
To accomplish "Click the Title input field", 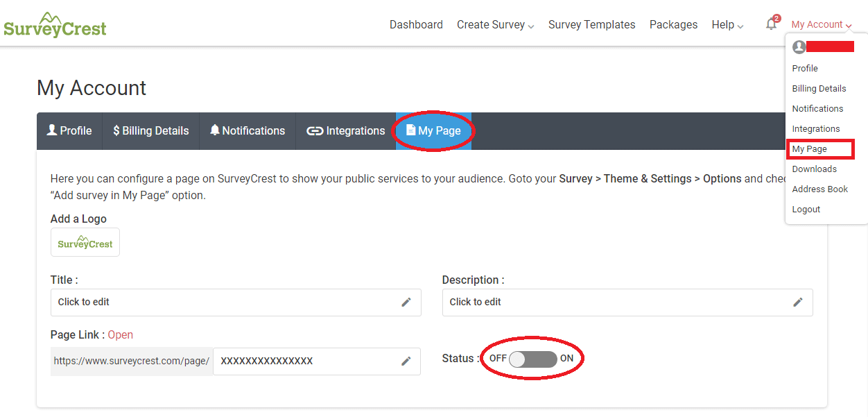I will point(236,302).
